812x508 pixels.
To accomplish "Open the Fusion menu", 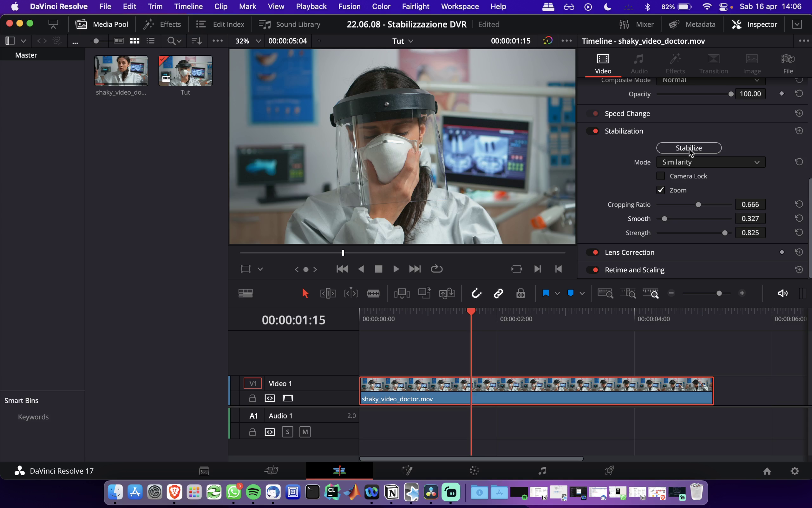I will tap(349, 6).
